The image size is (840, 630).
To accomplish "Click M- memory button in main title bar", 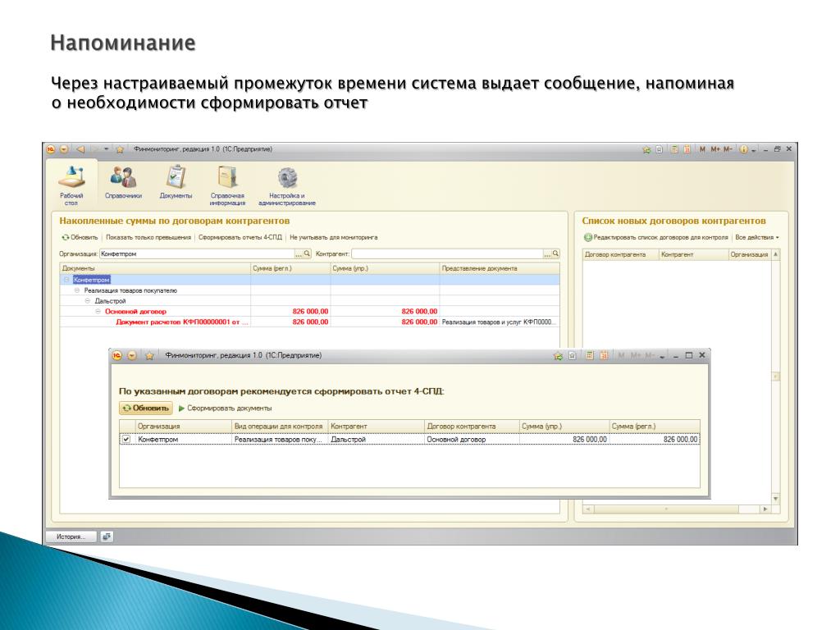I will (728, 149).
